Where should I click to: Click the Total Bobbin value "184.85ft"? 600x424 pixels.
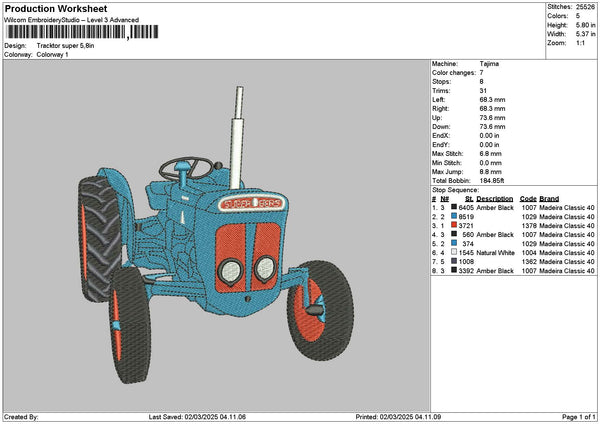point(492,181)
